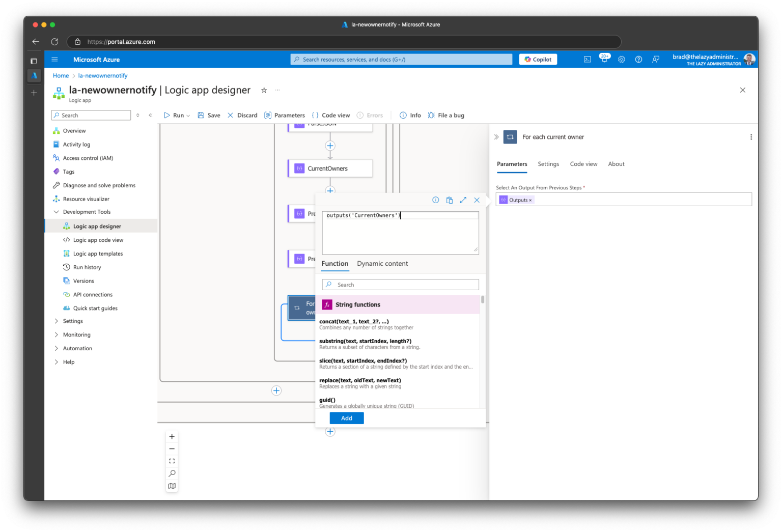Open Cloud Shell from the top bar
This screenshot has height=532, width=782.
click(587, 60)
